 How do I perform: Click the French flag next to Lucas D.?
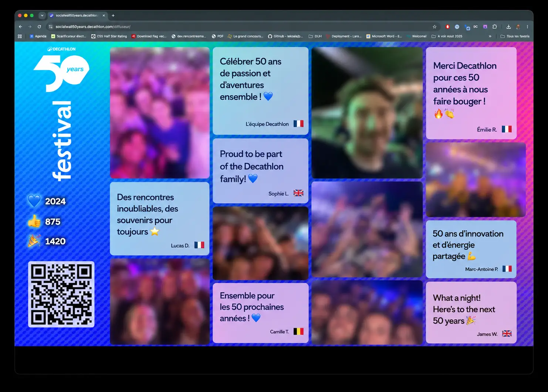click(199, 245)
